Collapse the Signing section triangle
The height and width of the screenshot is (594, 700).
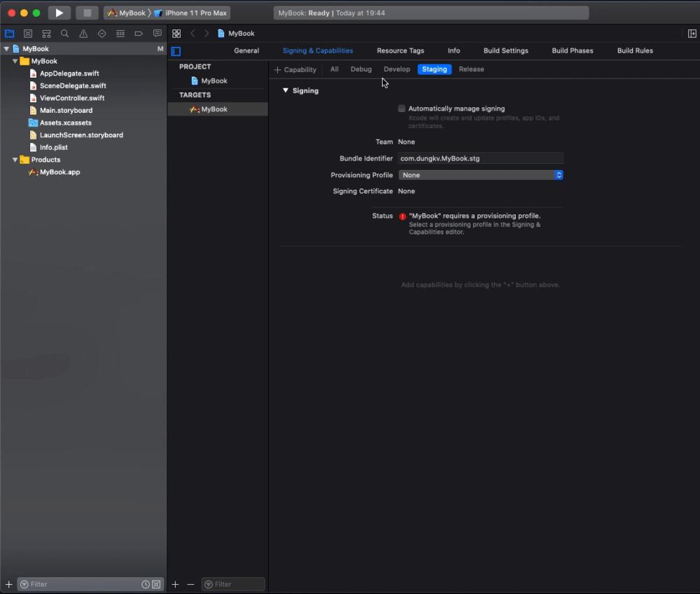[x=286, y=90]
